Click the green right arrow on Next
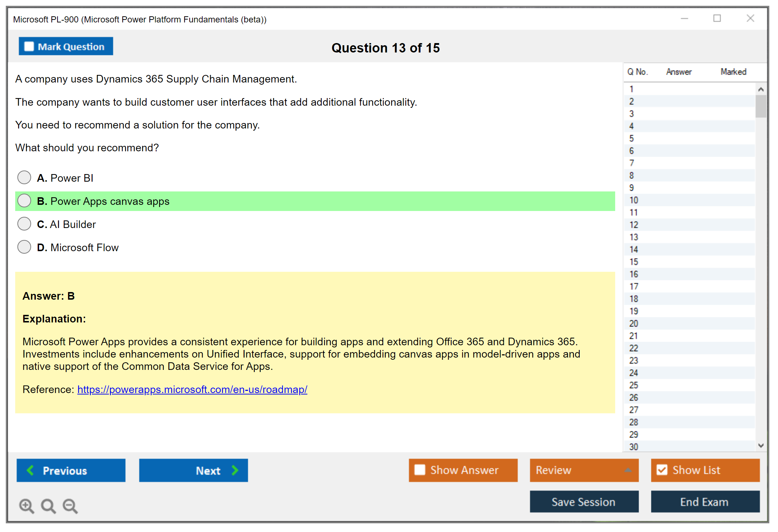This screenshot has height=532, width=778. [235, 470]
